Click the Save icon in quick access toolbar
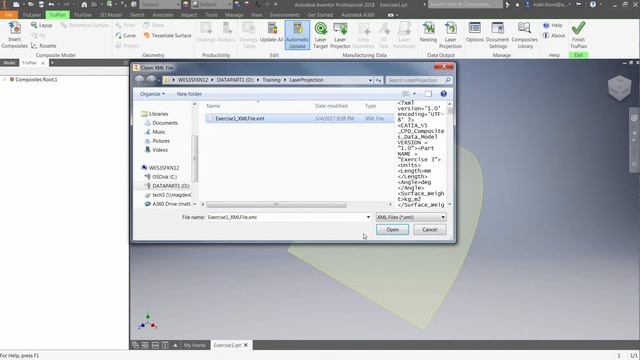640x360 pixels. coord(41,4)
